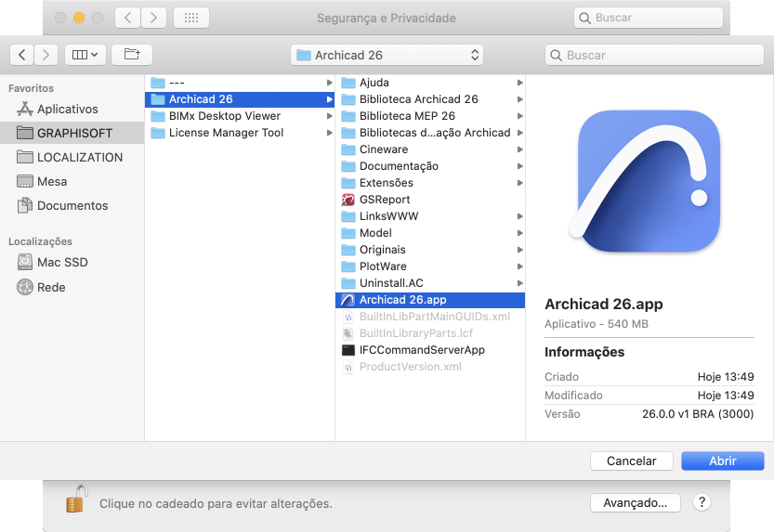Click the ProductVersion.xml file

click(429, 367)
